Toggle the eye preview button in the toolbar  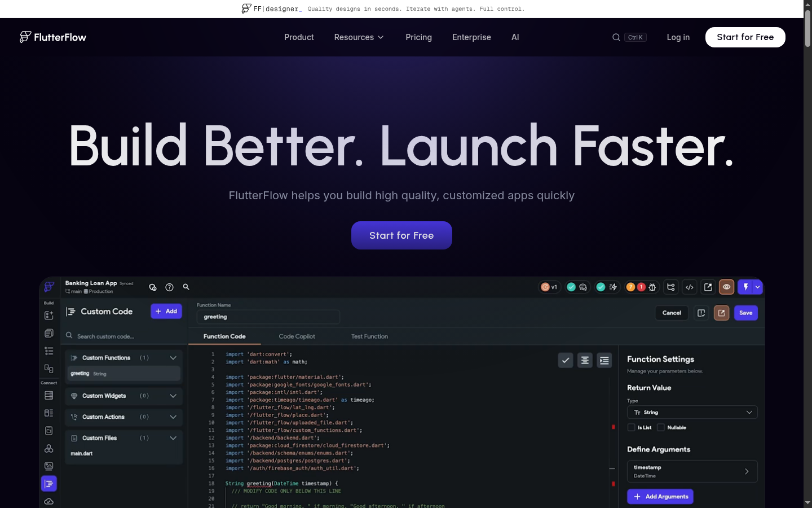(x=727, y=287)
